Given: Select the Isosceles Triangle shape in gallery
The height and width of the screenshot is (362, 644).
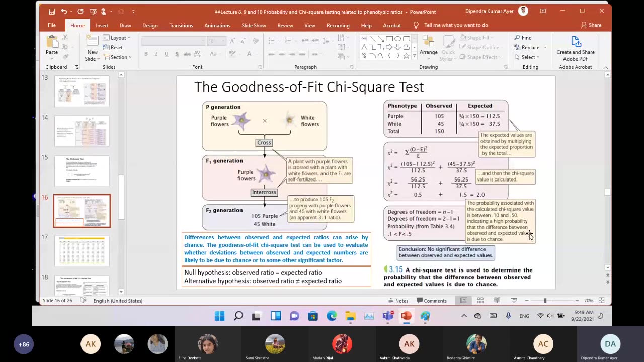Looking at the screenshot, I should point(364,47).
